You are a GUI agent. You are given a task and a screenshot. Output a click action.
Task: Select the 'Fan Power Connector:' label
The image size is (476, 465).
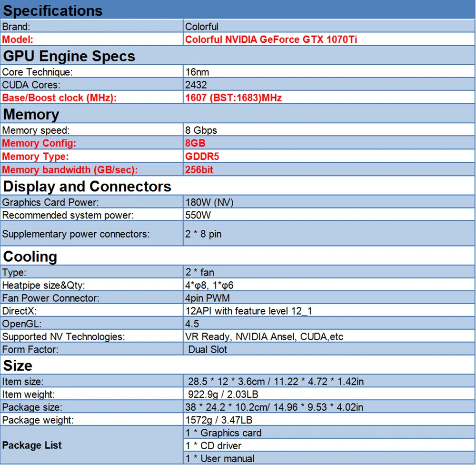coord(51,298)
